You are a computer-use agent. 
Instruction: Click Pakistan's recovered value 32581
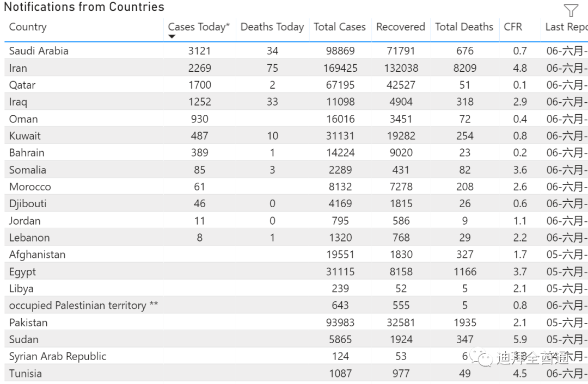pyautogui.click(x=401, y=323)
